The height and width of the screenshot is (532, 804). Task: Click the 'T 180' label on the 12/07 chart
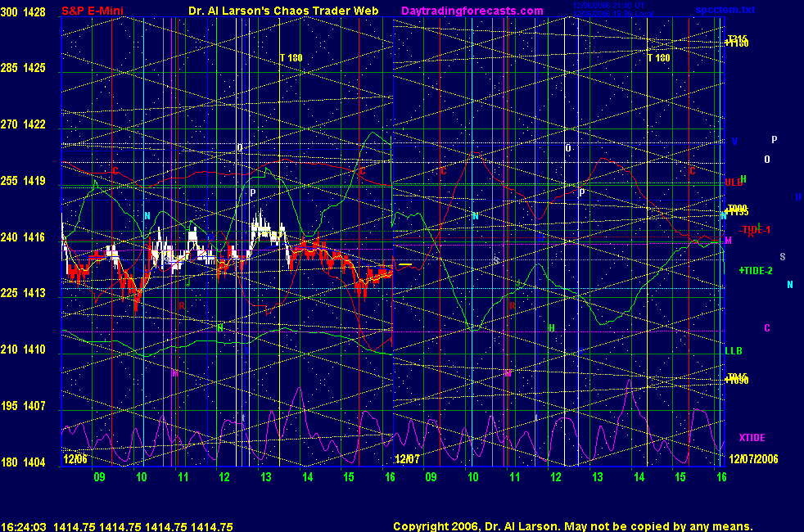tap(659, 58)
